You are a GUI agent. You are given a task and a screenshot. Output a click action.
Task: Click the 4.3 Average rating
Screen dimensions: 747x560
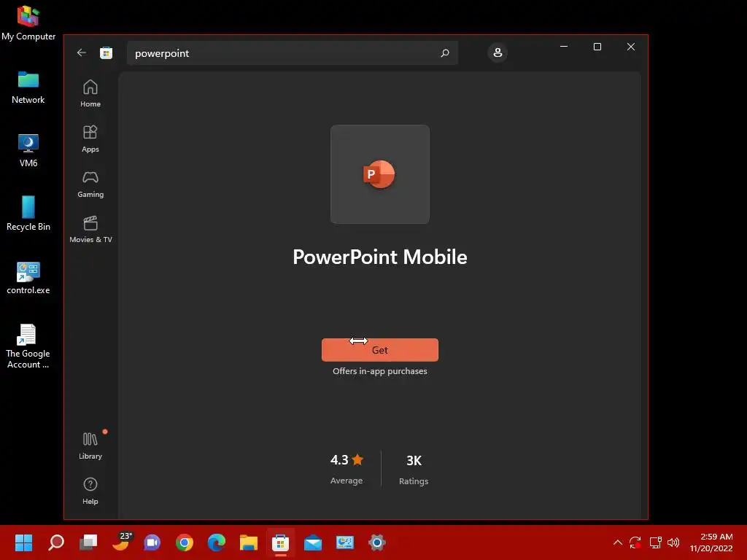347,469
